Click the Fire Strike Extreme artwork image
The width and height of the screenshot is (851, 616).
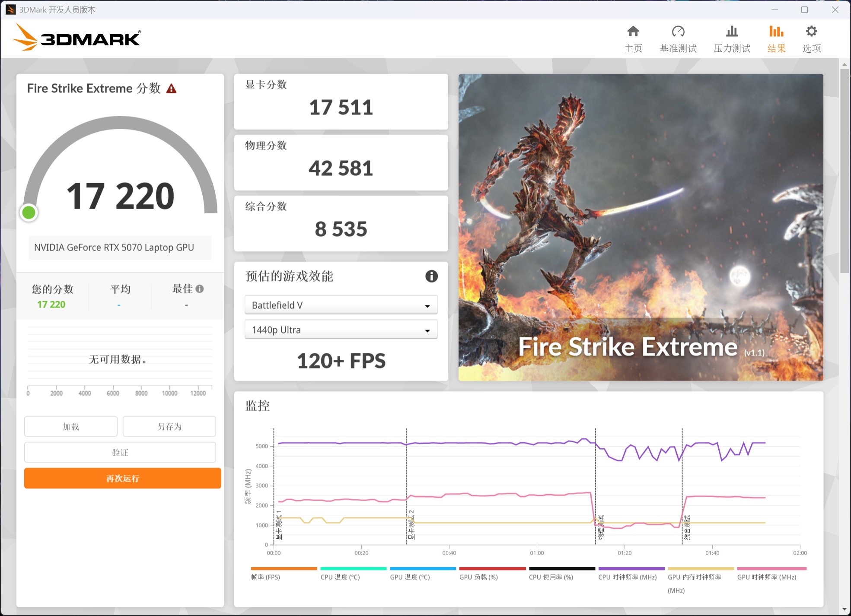pos(641,227)
